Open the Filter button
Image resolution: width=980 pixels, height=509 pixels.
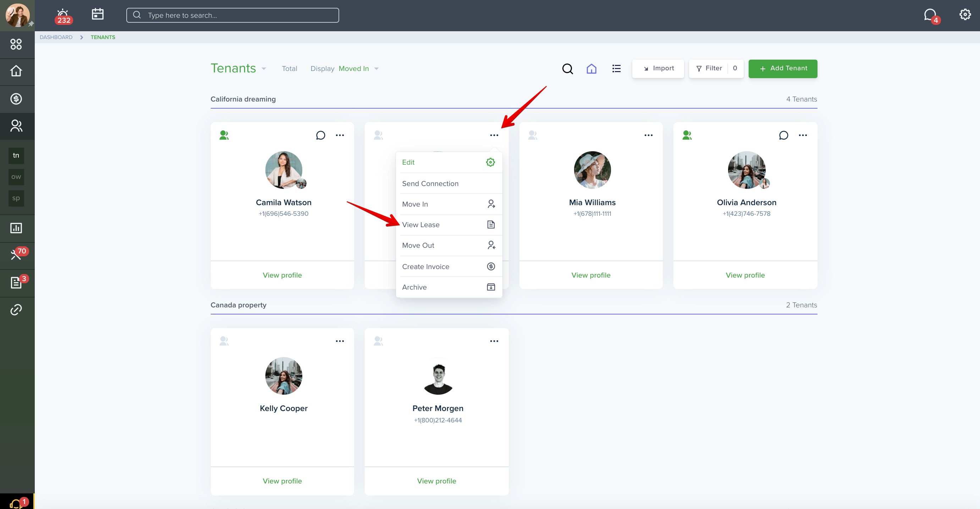click(x=716, y=69)
